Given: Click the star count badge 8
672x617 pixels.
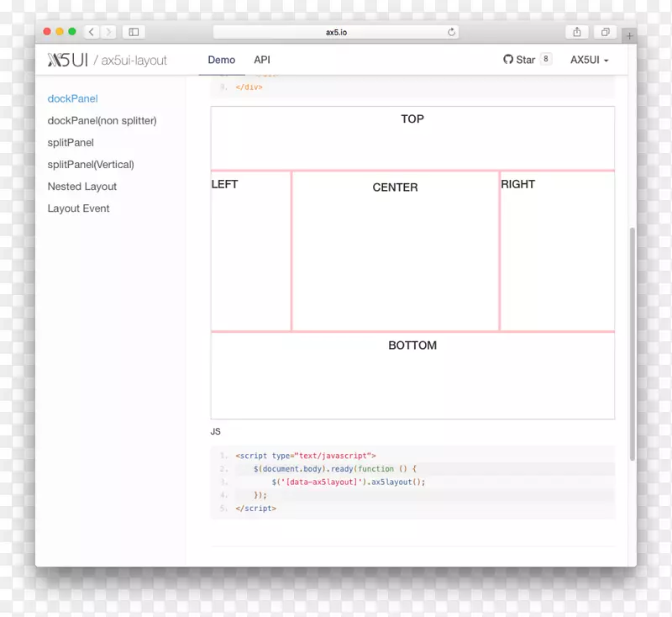Looking at the screenshot, I should [545, 59].
